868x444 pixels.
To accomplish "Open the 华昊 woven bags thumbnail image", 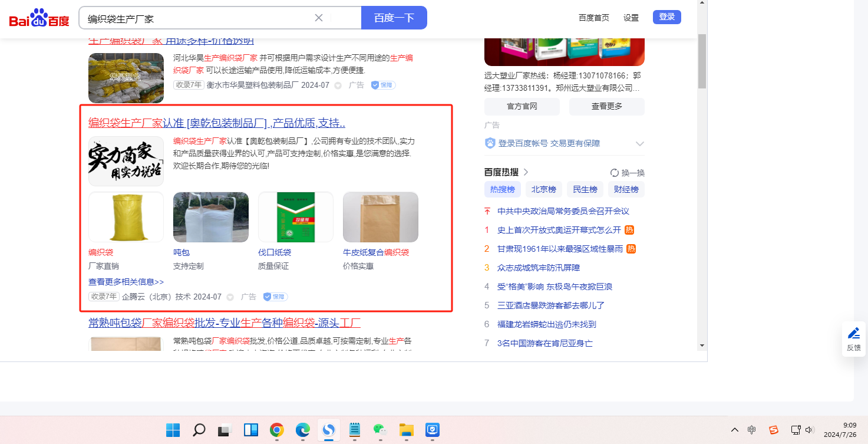I will (x=126, y=78).
